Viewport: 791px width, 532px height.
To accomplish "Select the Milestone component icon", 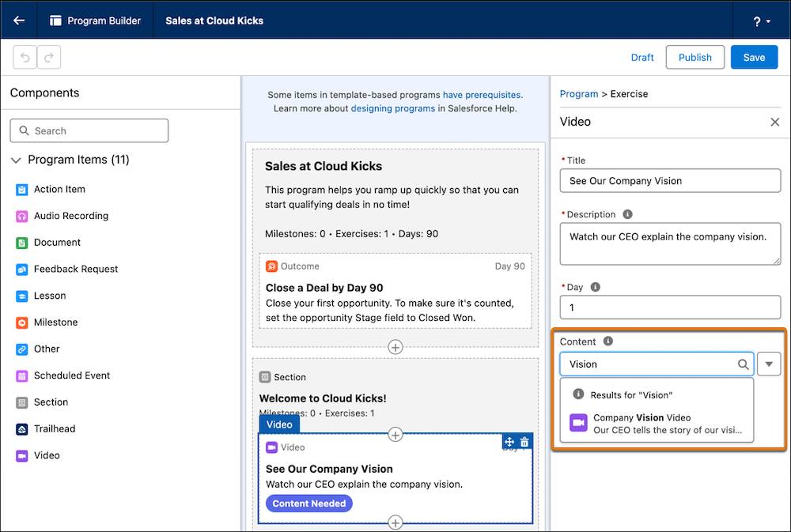I will click(x=21, y=323).
